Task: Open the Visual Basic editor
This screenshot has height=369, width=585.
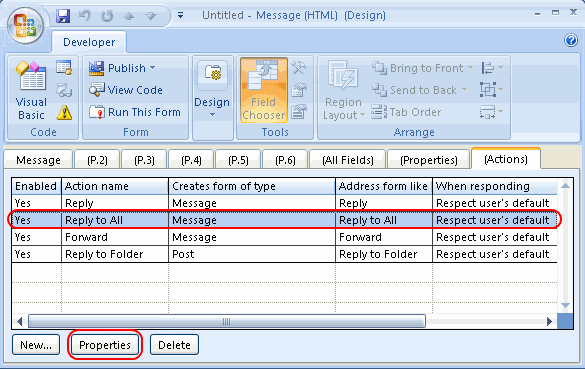Action: coord(31,91)
